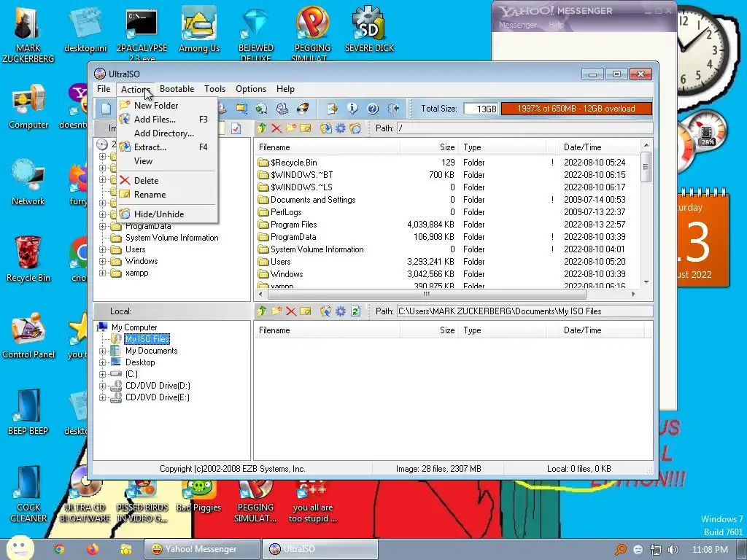Click gear icon in Local toolbar
The image size is (747, 560).
341,311
